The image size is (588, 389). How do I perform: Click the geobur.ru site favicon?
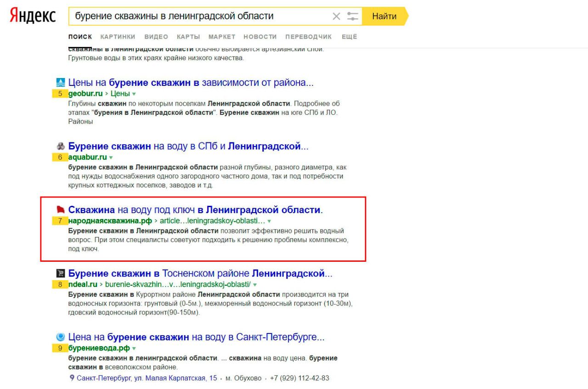pos(60,84)
